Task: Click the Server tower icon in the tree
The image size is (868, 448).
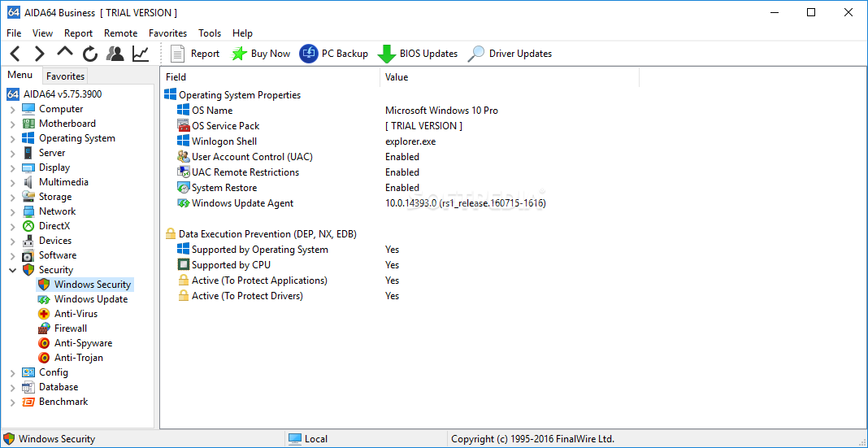Action: pos(28,153)
